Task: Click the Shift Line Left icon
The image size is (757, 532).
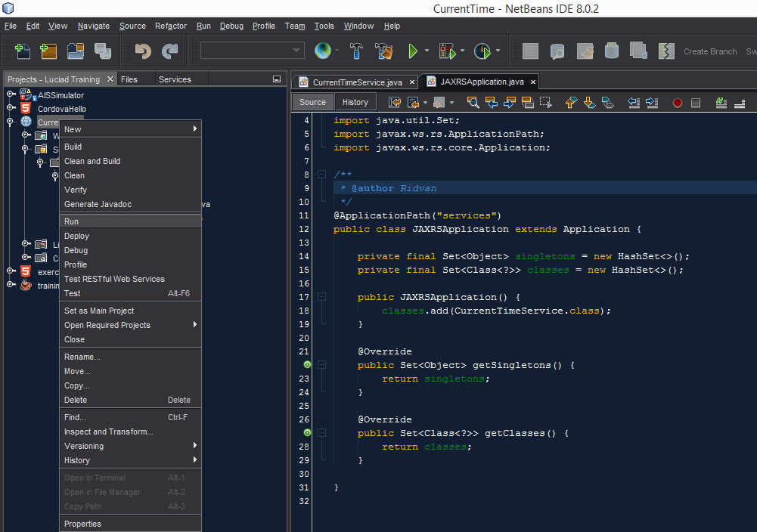Action: 634,102
